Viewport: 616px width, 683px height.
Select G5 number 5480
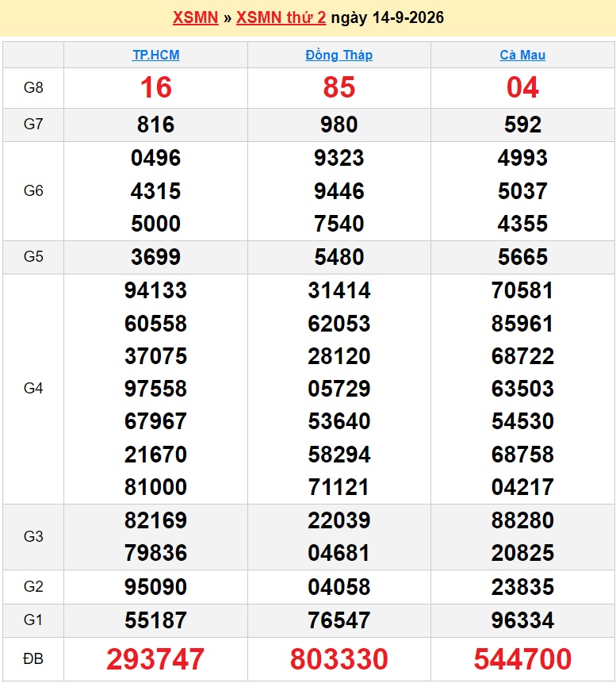[339, 257]
